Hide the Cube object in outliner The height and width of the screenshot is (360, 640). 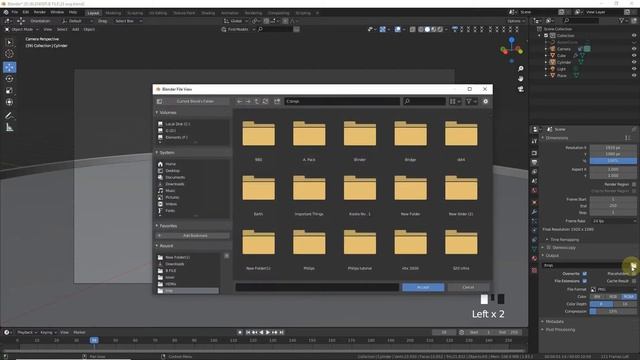(x=634, y=56)
